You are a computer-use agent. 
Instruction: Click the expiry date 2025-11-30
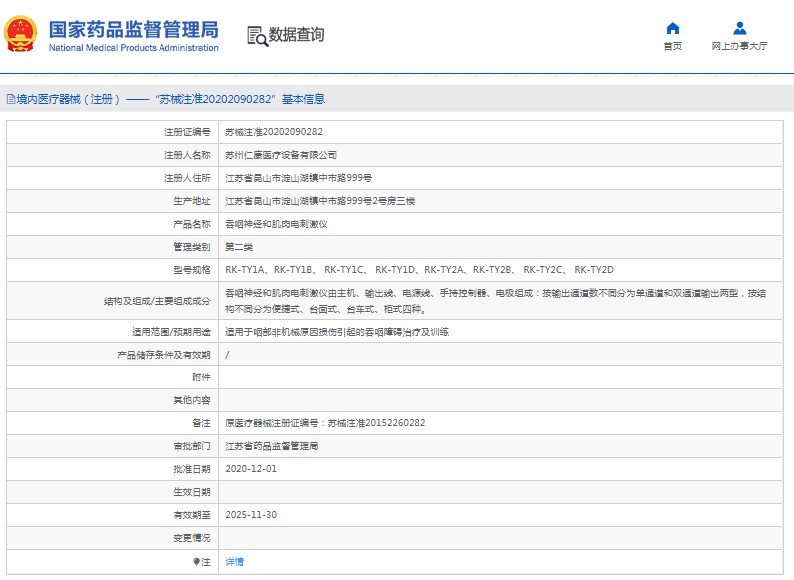pos(250,515)
